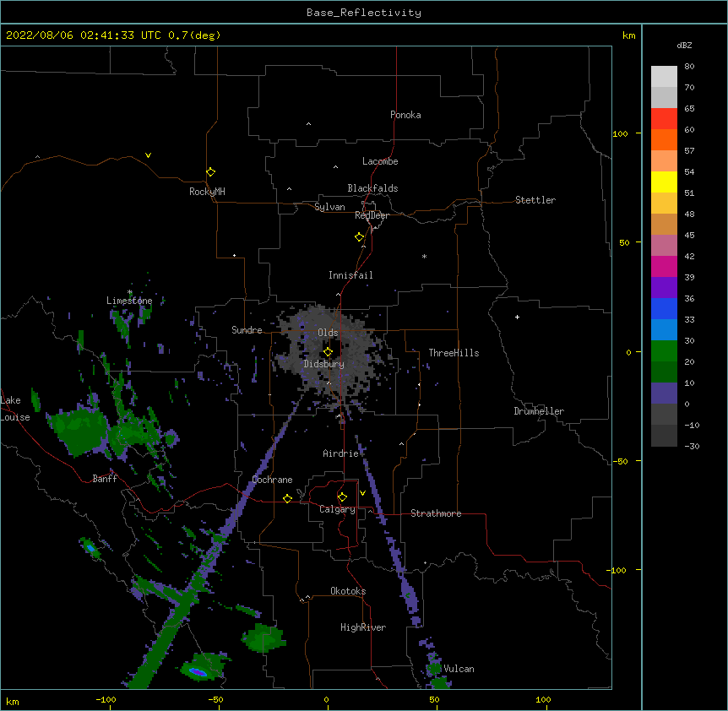Click the Banff label

pyautogui.click(x=105, y=479)
